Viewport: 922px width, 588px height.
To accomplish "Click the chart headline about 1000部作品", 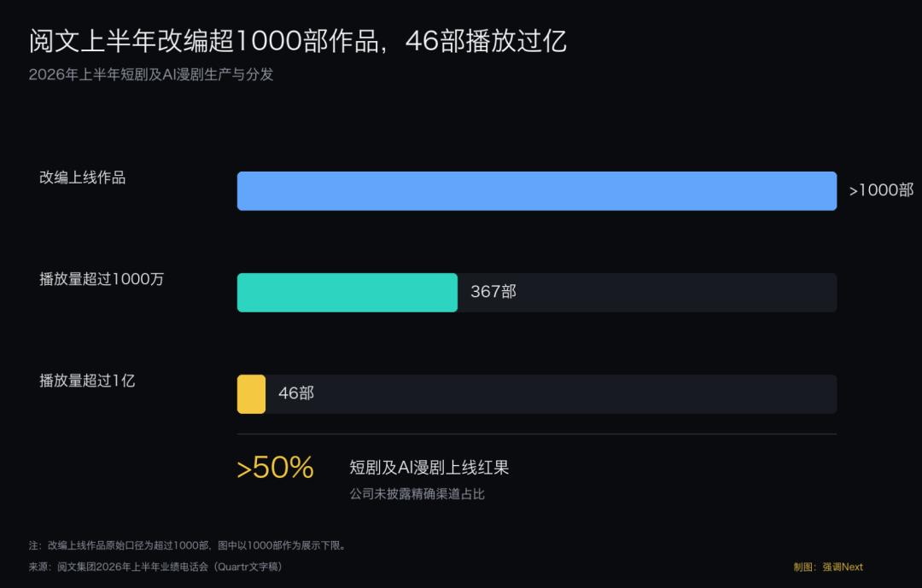I will [x=298, y=41].
